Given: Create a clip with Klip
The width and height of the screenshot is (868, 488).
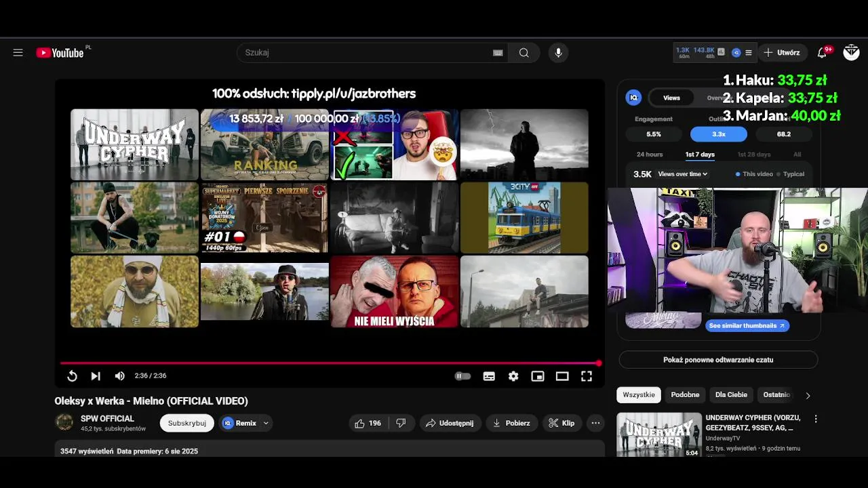Looking at the screenshot, I should 561,423.
